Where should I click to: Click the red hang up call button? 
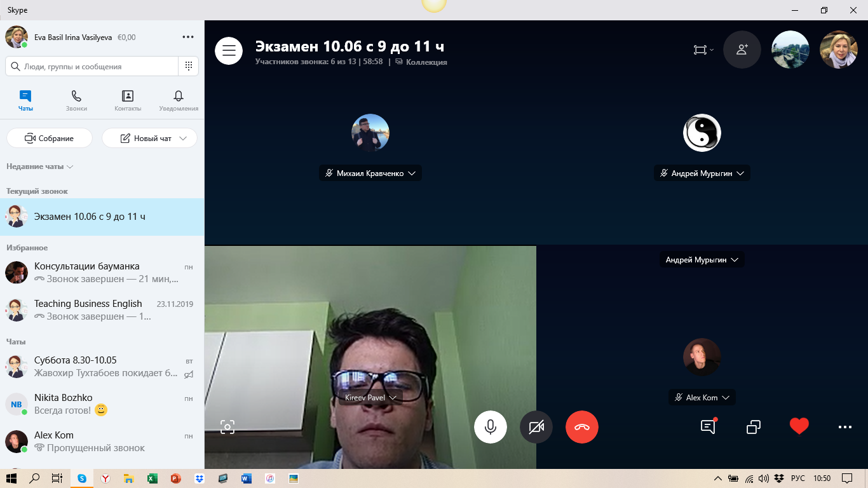[x=581, y=427]
